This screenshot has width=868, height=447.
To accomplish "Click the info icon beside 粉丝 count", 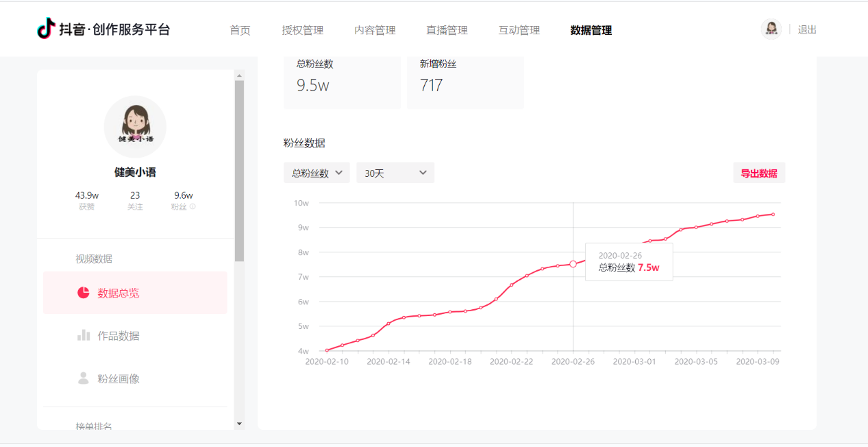I will pos(193,206).
